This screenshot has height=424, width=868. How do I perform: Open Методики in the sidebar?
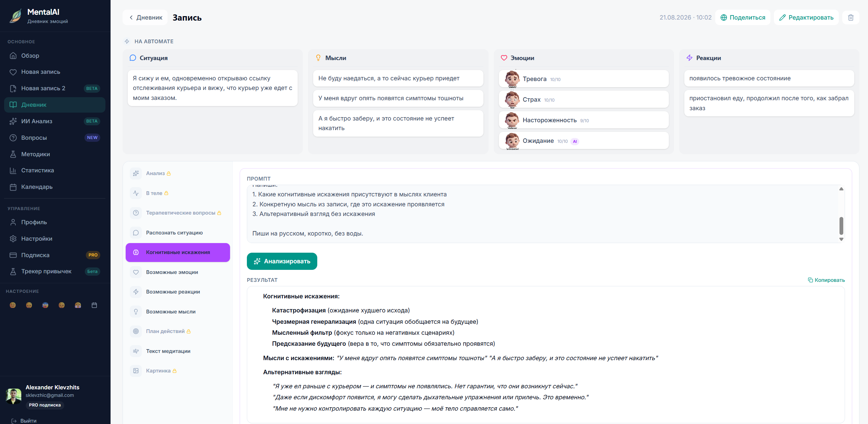pos(55,154)
